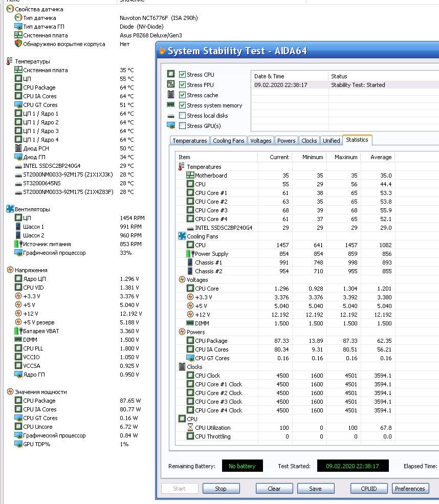The height and width of the screenshot is (504, 439).
Task: Select the Stability Test: Started log entry
Action: pyautogui.click(x=345, y=85)
